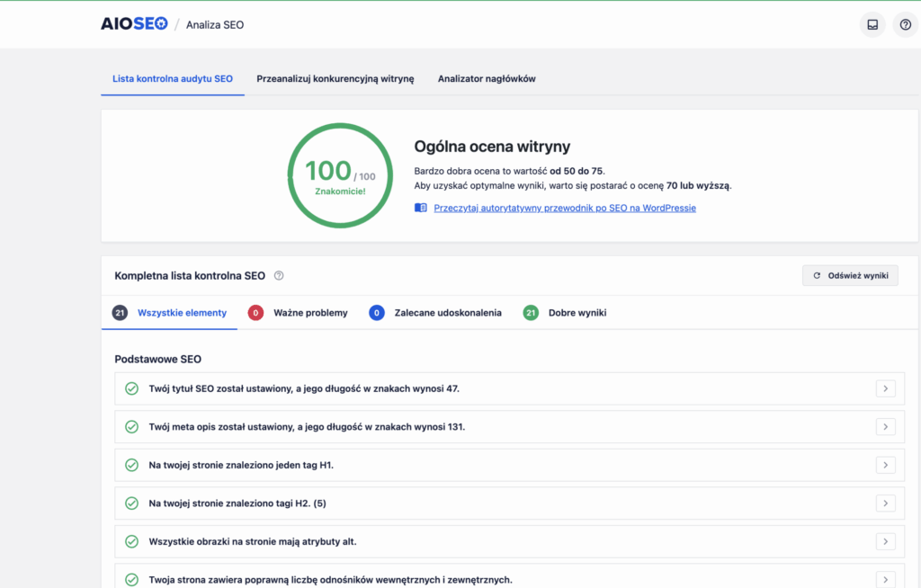Click the Odśwież wyniki button
The image size is (921, 588).
click(x=849, y=275)
